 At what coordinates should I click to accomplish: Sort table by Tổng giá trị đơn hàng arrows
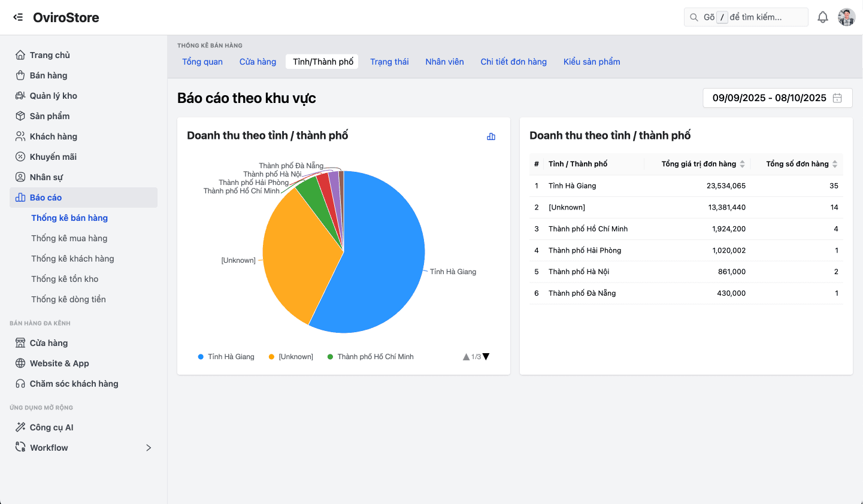[743, 163]
